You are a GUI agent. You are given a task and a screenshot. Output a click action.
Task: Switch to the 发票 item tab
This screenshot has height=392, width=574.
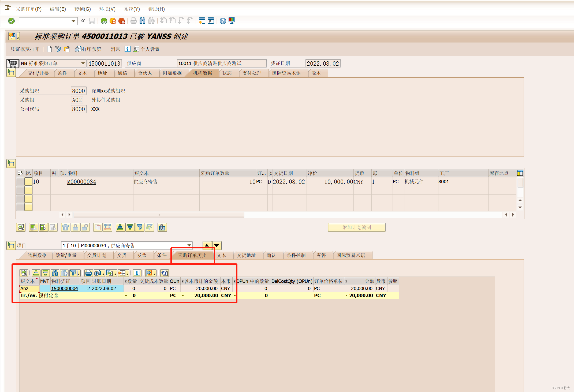pyautogui.click(x=142, y=255)
